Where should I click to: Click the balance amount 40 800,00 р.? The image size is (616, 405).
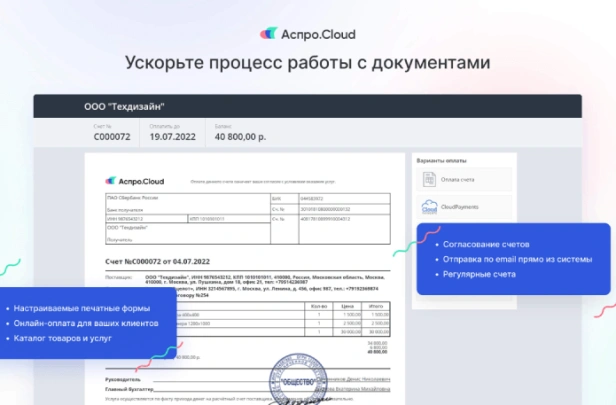click(240, 139)
